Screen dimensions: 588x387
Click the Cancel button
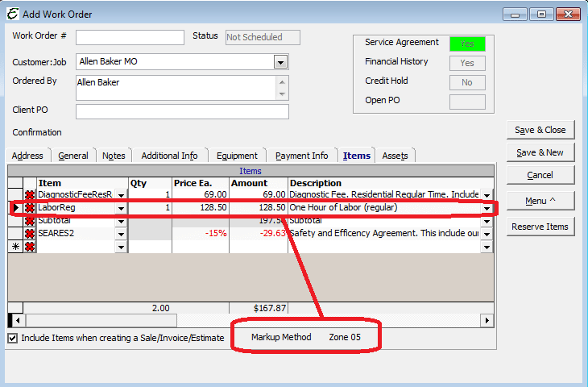pyautogui.click(x=540, y=175)
